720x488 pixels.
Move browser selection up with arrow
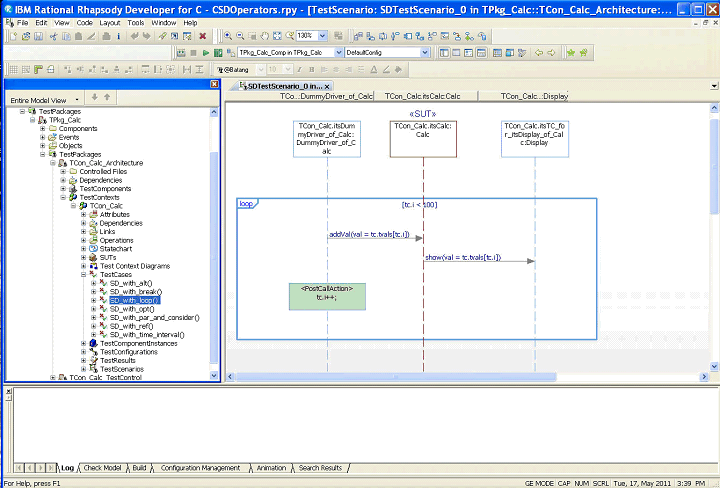[x=107, y=97]
